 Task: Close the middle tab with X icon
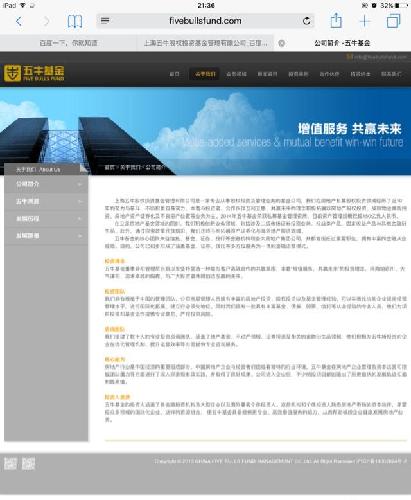coord(282,43)
